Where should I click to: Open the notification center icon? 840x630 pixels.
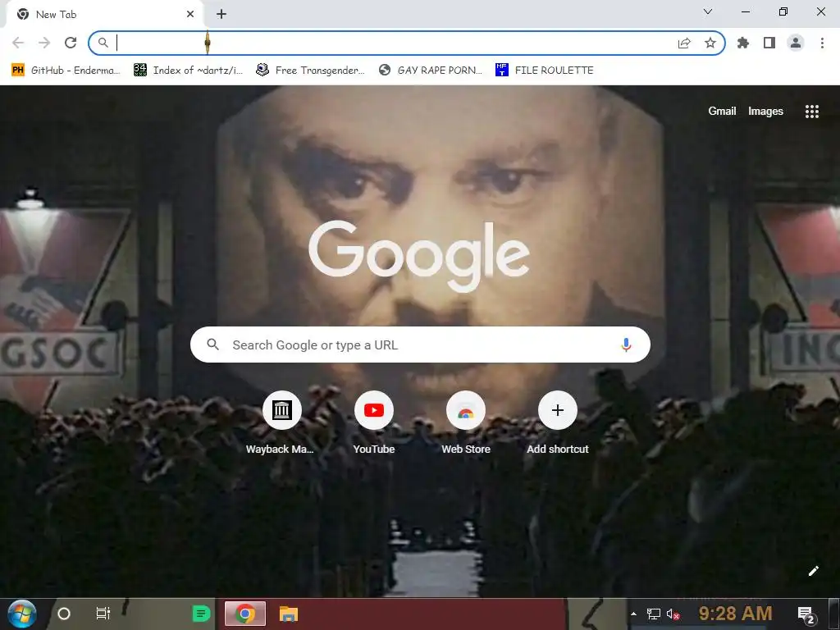click(x=806, y=615)
